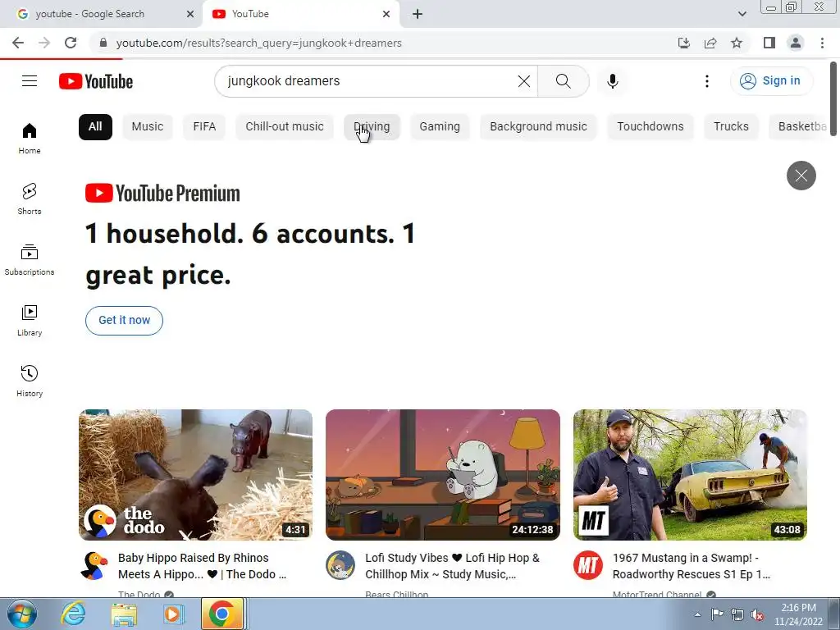Screen dimensions: 840x630
Task: Go to Home in the sidebar
Action: [x=30, y=138]
